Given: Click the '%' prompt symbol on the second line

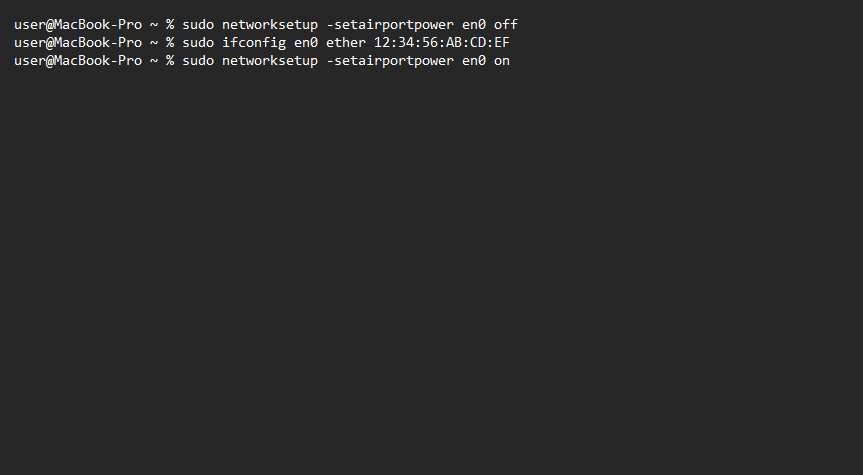Looking at the screenshot, I should click(170, 42).
